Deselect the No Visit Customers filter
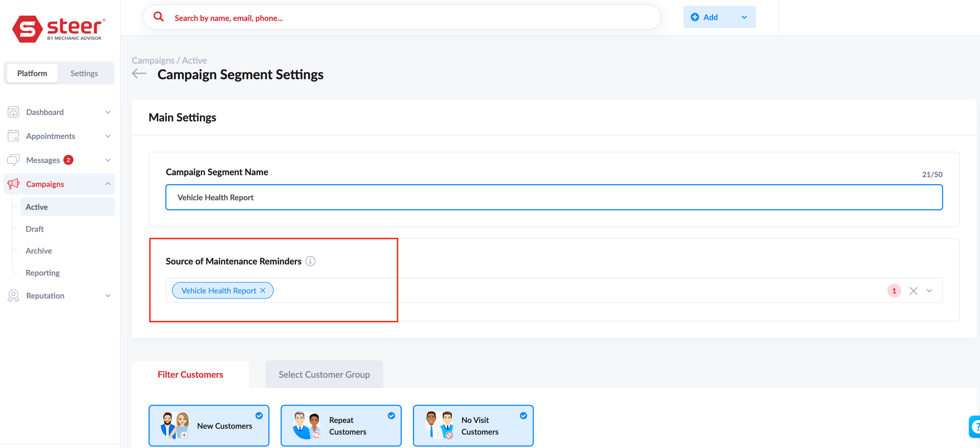The width and height of the screenshot is (980, 448). pyautogui.click(x=524, y=415)
